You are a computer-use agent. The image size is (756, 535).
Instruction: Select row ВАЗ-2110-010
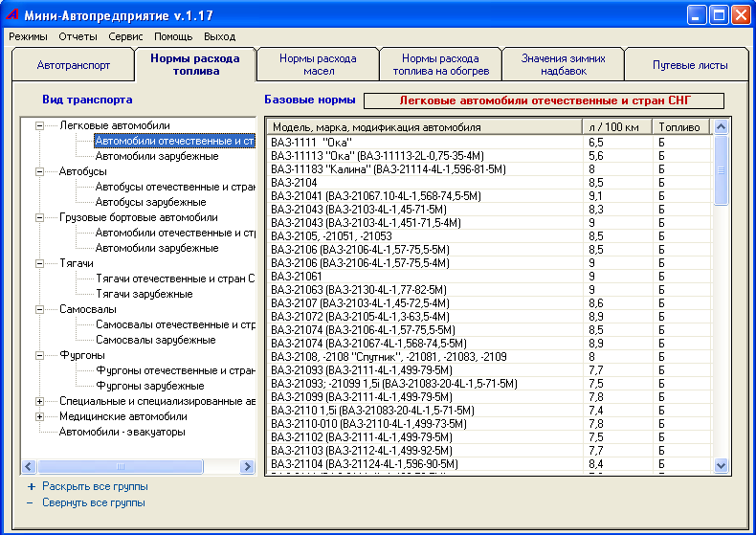[x=489, y=424]
